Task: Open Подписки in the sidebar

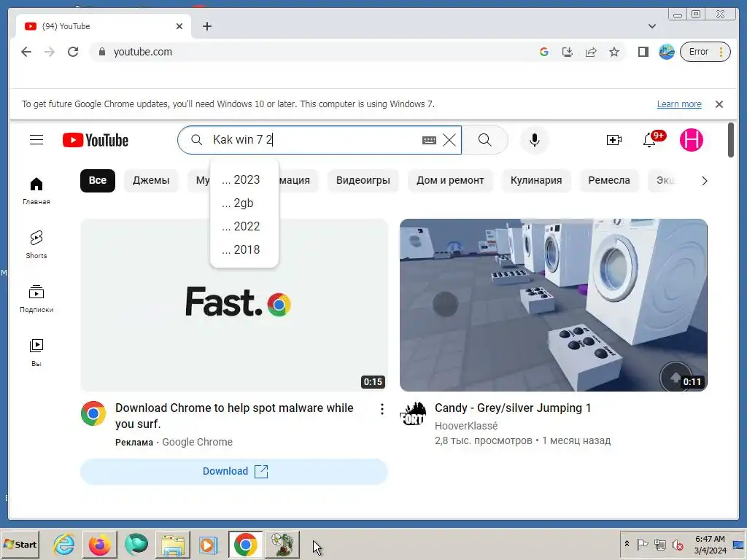Action: 36,298
